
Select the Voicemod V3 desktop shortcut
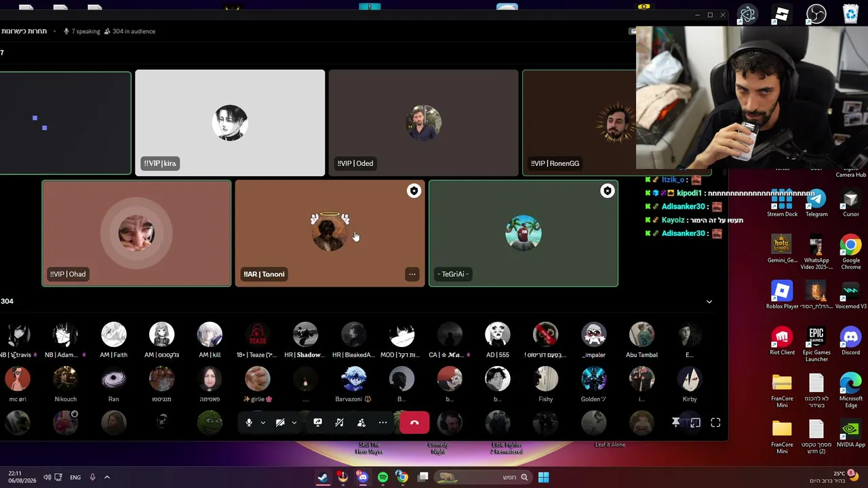(851, 295)
